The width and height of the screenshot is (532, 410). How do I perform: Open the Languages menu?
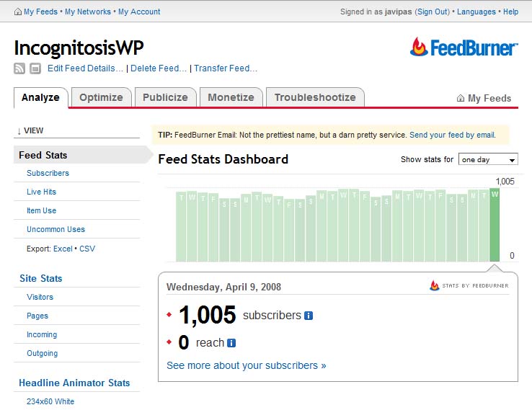[x=476, y=12]
